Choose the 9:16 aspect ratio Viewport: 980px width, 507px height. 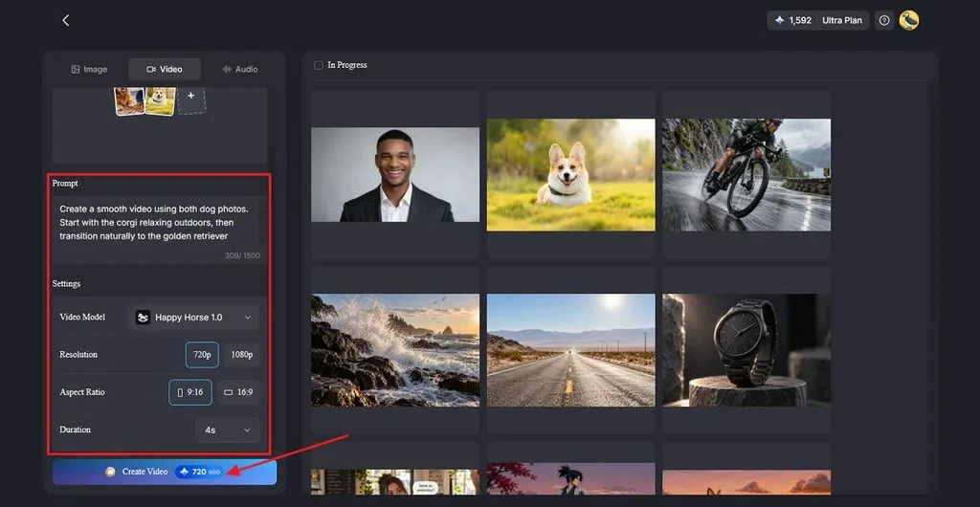pos(190,393)
